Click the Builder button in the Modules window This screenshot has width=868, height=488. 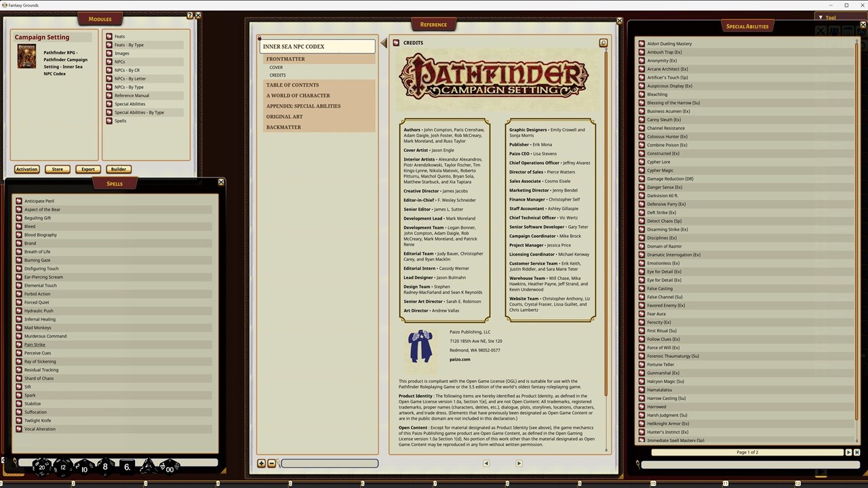coord(118,169)
